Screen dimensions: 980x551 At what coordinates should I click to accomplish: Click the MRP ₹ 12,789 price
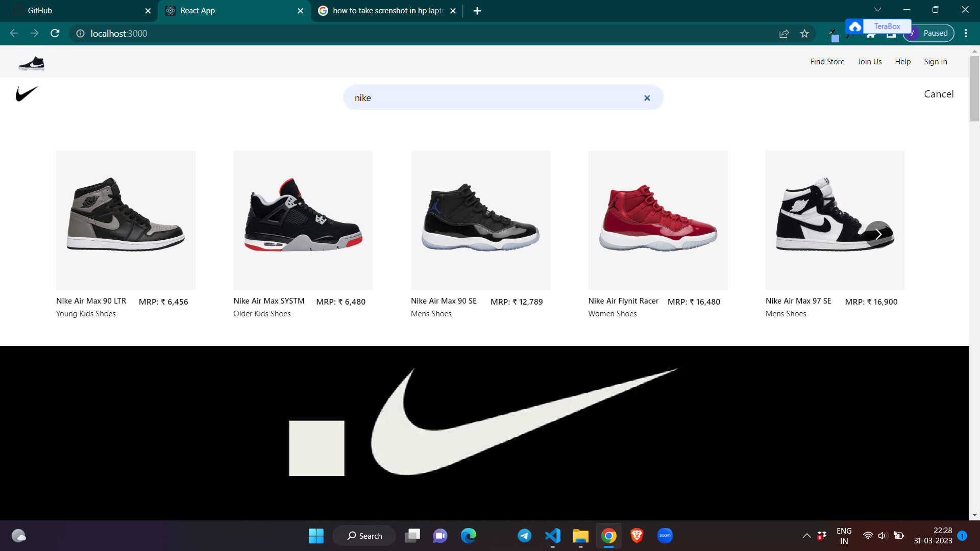[517, 302]
